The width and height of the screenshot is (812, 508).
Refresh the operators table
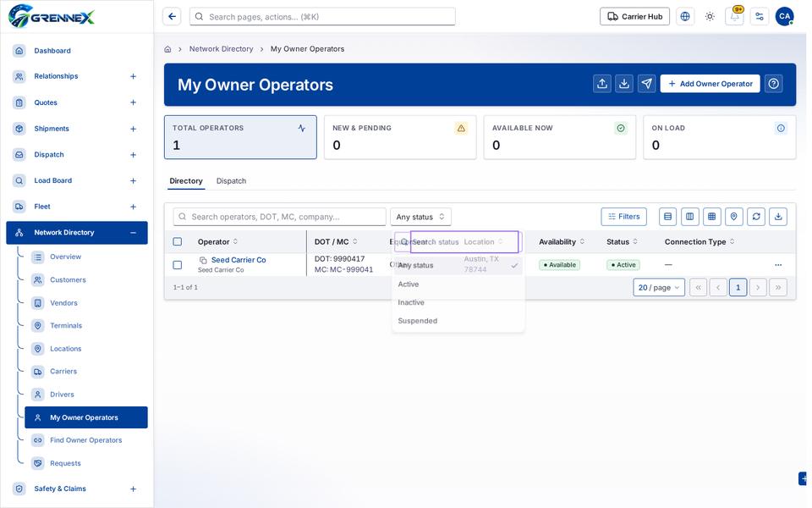(x=756, y=217)
